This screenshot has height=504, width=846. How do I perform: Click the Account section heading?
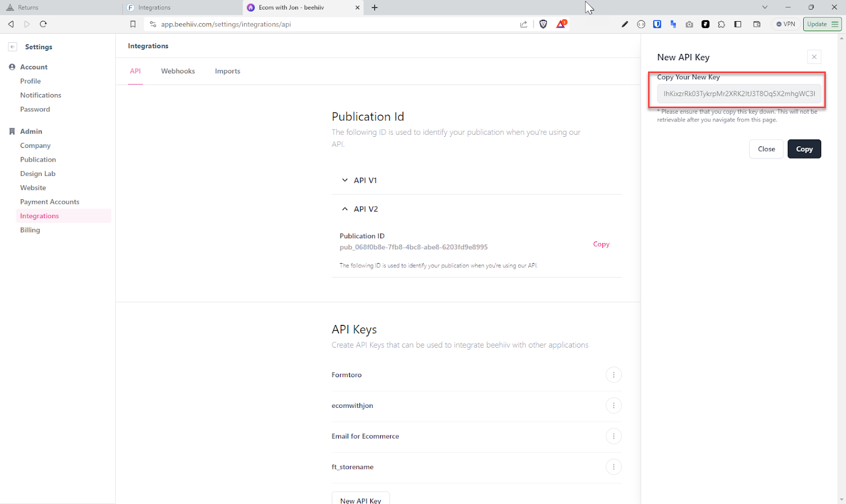[34, 67]
